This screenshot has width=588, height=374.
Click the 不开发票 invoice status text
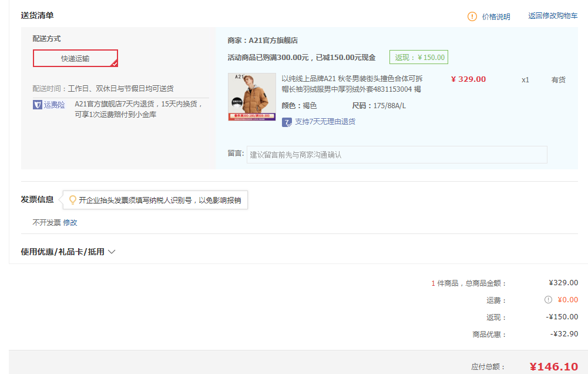46,223
